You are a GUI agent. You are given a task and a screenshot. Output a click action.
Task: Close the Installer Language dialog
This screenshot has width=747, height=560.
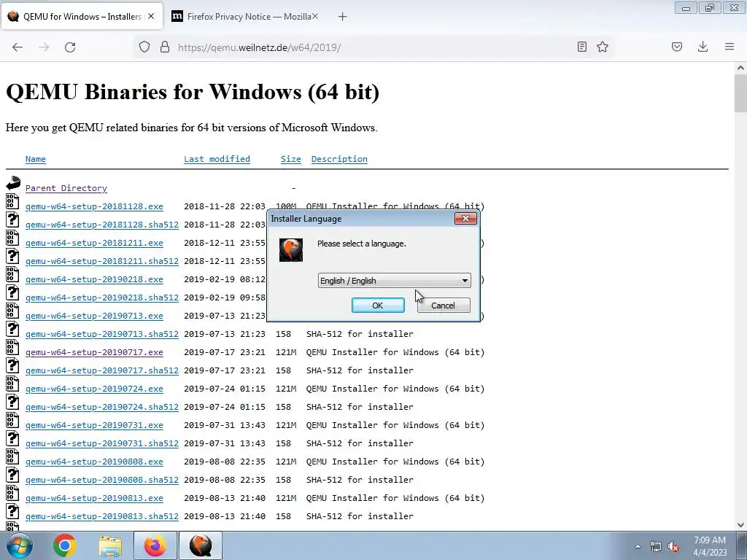[x=465, y=219]
